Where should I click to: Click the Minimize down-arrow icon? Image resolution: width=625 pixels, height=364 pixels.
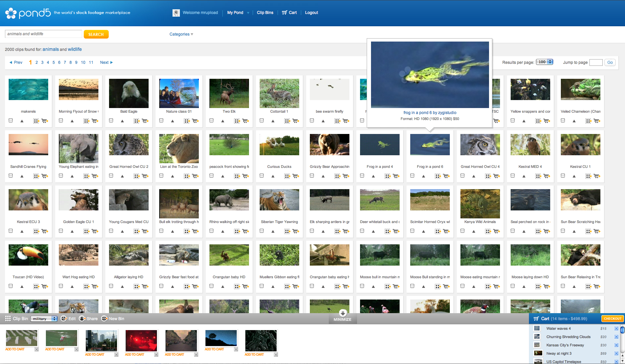tap(343, 313)
